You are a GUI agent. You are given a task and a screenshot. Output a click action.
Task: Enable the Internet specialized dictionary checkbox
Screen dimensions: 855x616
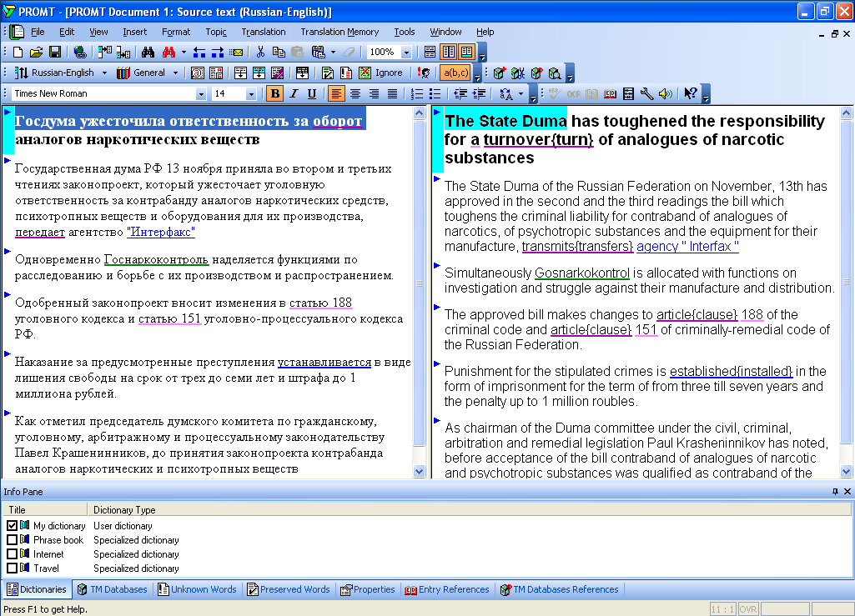click(12, 553)
